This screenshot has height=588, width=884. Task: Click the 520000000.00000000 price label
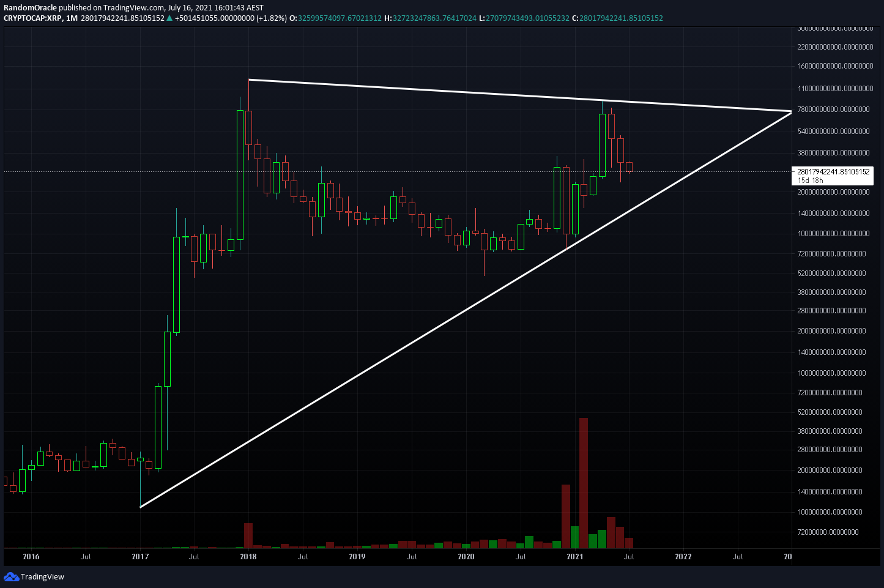(x=830, y=412)
